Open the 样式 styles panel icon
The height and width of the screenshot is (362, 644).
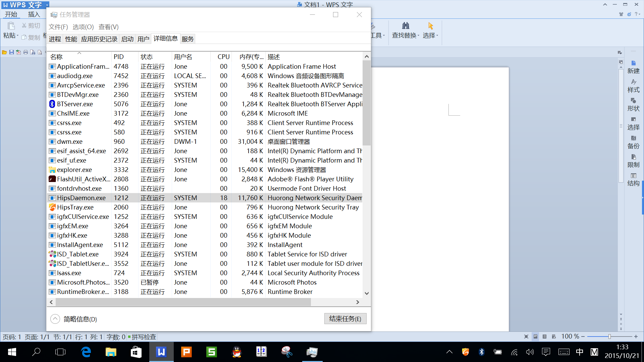[633, 82]
